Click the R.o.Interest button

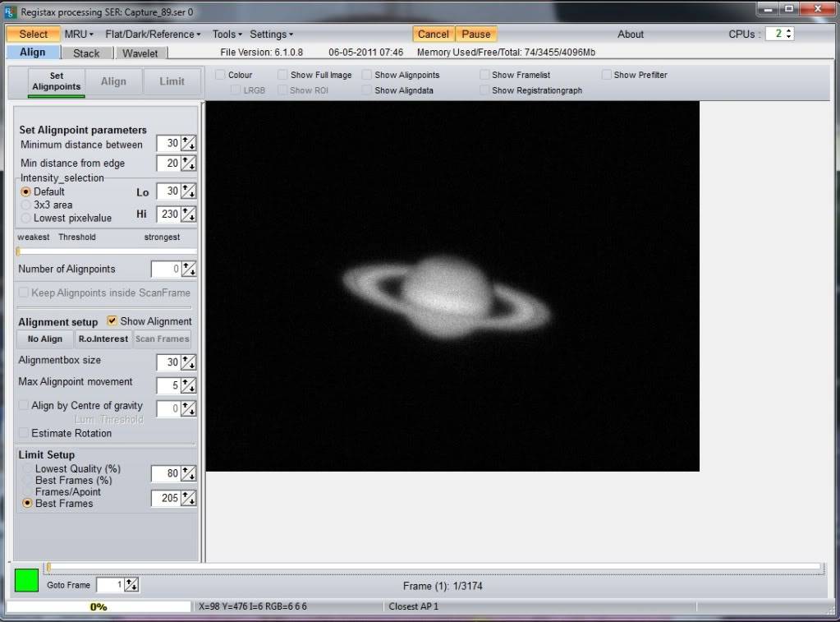pos(103,339)
